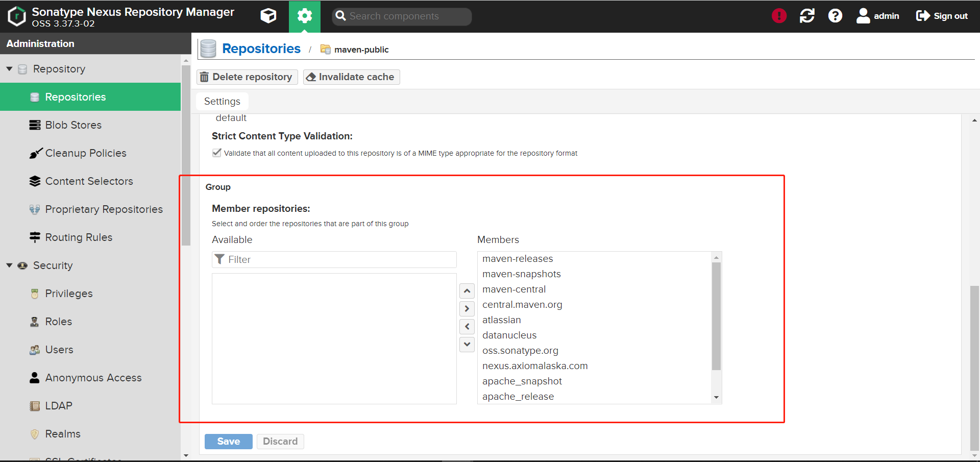The height and width of the screenshot is (462, 980).
Task: Select nexus.axiomalaska.com in Members list
Action: [x=595, y=366]
